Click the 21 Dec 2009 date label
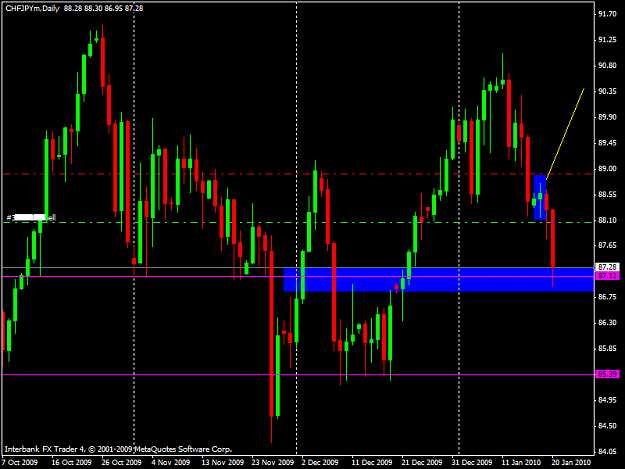 pyautogui.click(x=422, y=462)
